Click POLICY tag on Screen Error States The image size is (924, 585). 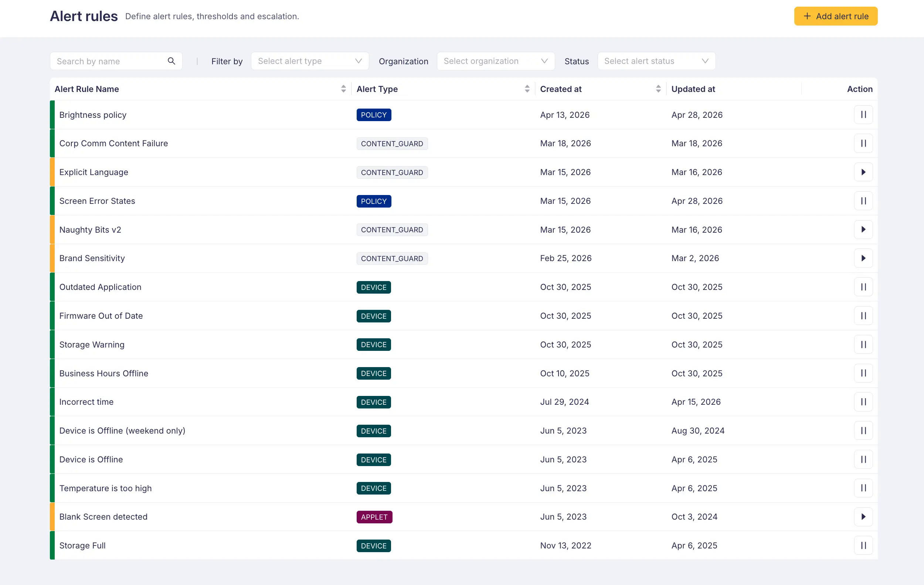[x=374, y=201]
